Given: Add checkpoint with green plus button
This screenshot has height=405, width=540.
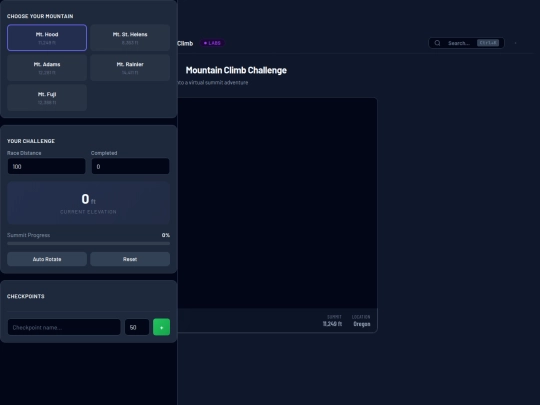Looking at the screenshot, I should point(162,327).
